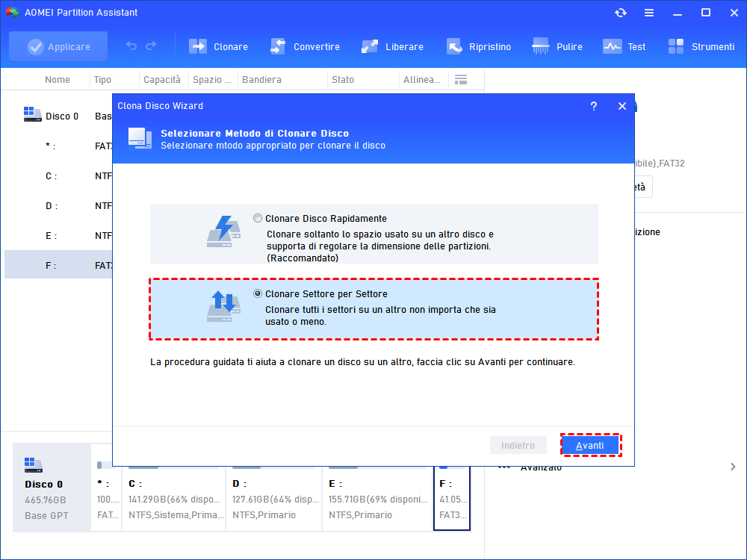
Task: Click the Allinea... column header
Action: (x=422, y=80)
